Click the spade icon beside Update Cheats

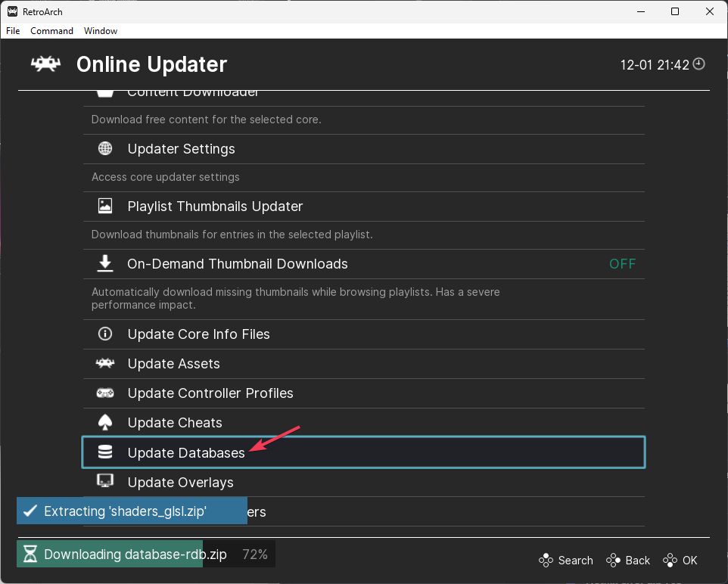coord(105,422)
